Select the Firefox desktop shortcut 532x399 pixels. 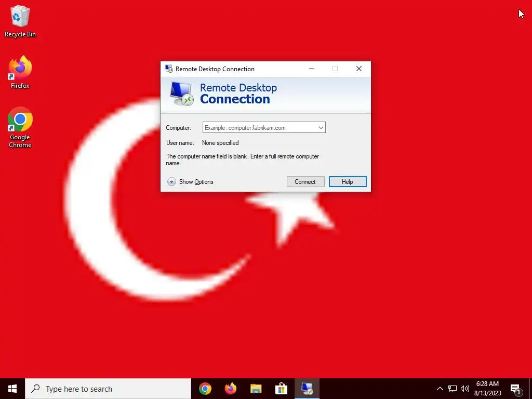pos(20,72)
